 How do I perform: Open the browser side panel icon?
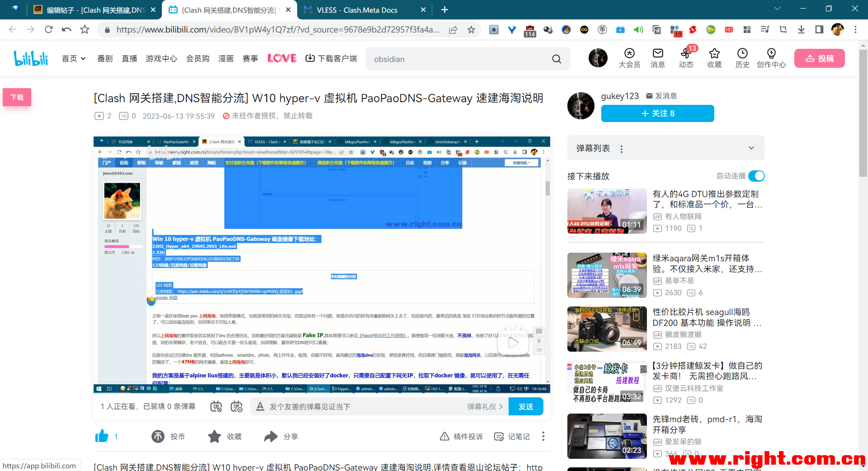819,29
